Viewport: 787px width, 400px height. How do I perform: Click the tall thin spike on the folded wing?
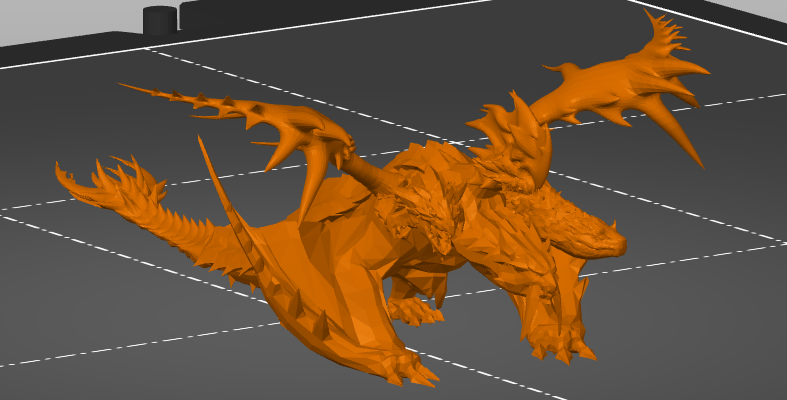pyautogui.click(x=221, y=186)
